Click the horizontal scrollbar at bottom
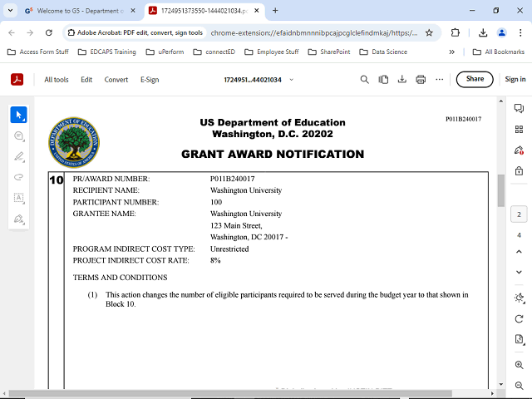The image size is (532, 399). pos(230,393)
